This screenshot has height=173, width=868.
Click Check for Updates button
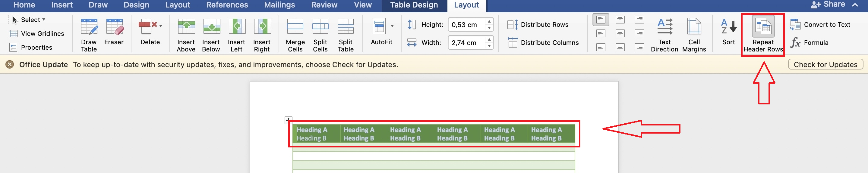coord(825,64)
